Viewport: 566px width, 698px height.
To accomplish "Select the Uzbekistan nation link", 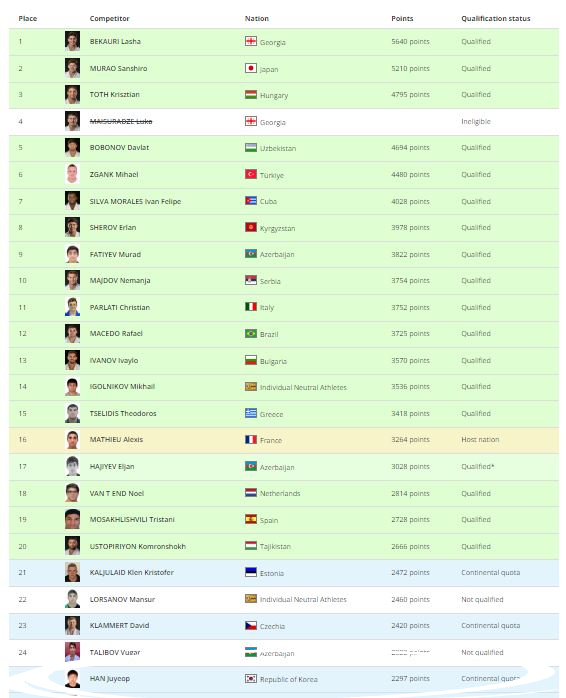I will (278, 148).
